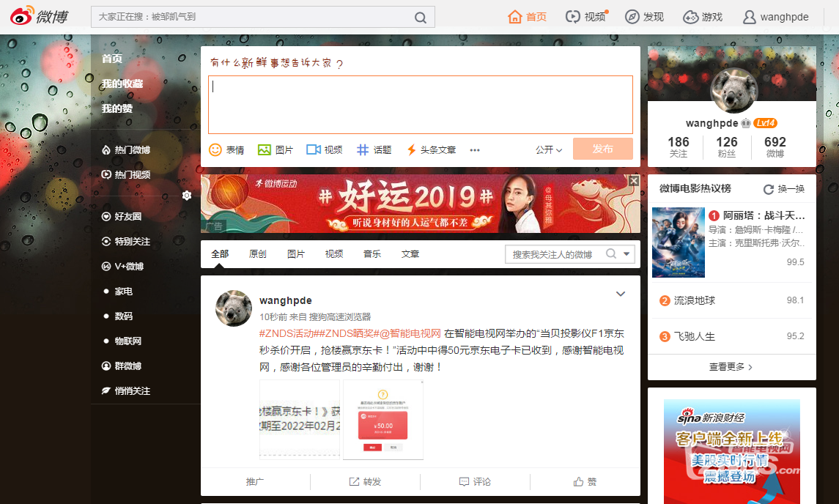The width and height of the screenshot is (839, 504).
Task: Click 推广 promote on the post
Action: [x=255, y=481]
